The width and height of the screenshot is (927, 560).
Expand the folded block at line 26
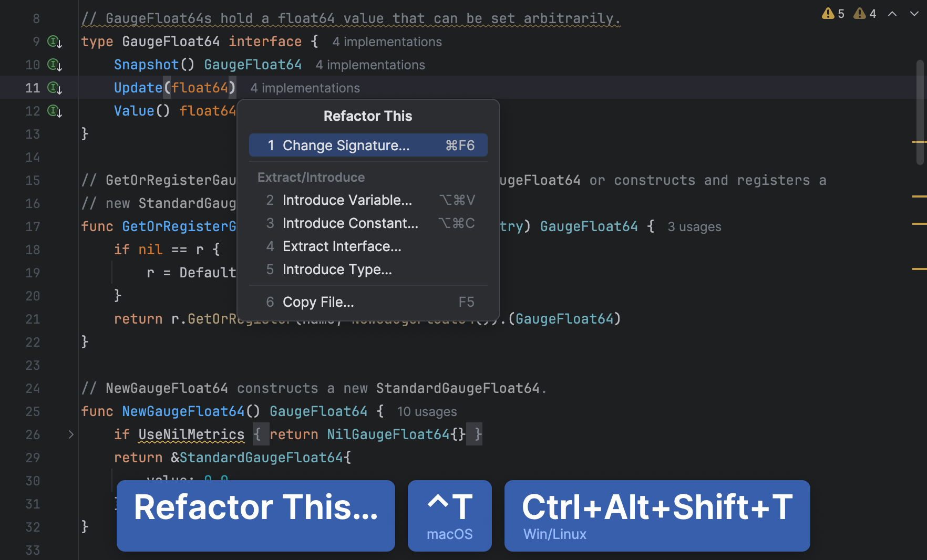coord(71,434)
